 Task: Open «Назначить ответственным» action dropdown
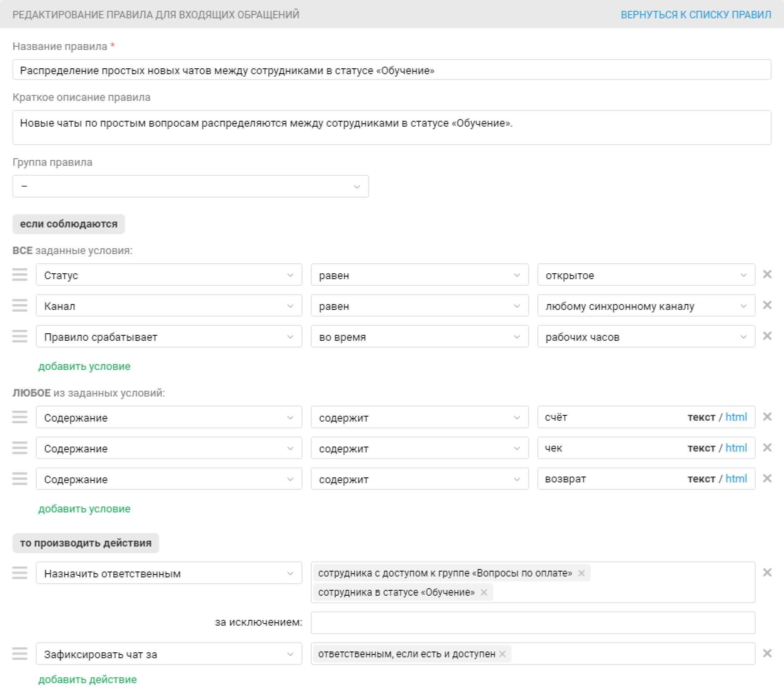tap(169, 574)
